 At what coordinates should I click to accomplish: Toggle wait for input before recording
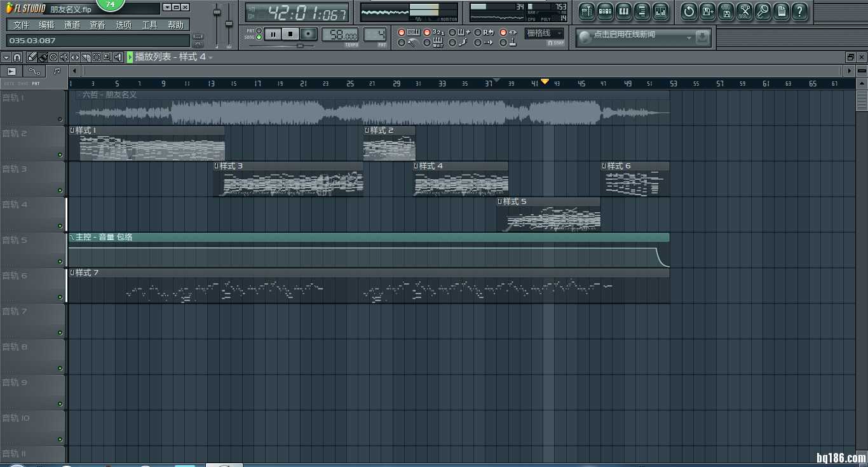tap(427, 43)
